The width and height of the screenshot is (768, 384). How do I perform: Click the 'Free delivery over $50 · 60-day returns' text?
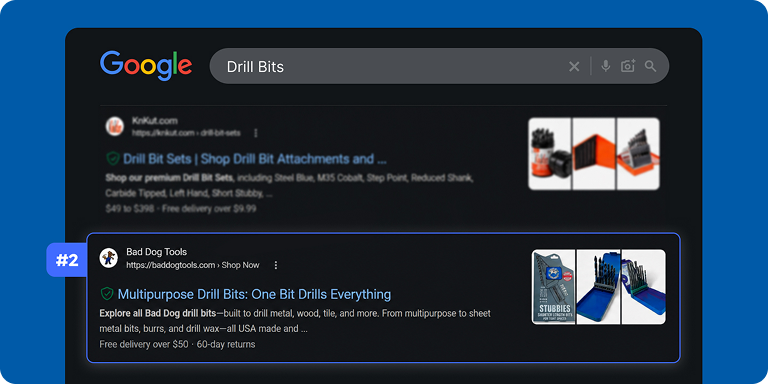point(177,344)
